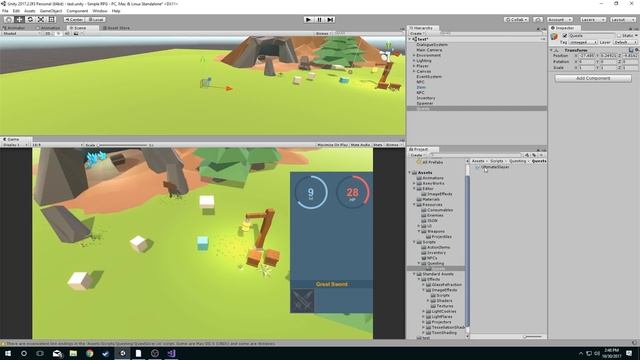Image resolution: width=640 pixels, height=360 pixels.
Task: Click the Play button to start the game
Action: point(309,20)
